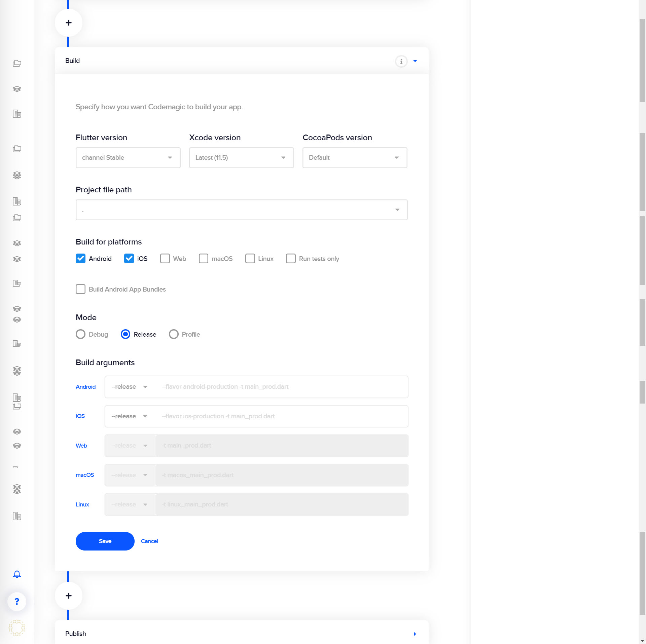
Task: Click the Build step info icon
Action: (401, 61)
